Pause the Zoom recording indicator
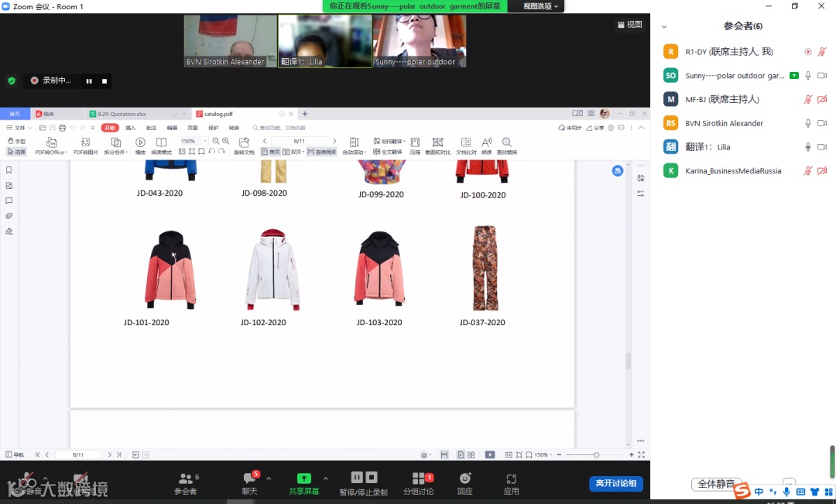This screenshot has height=504, width=836. click(x=89, y=81)
